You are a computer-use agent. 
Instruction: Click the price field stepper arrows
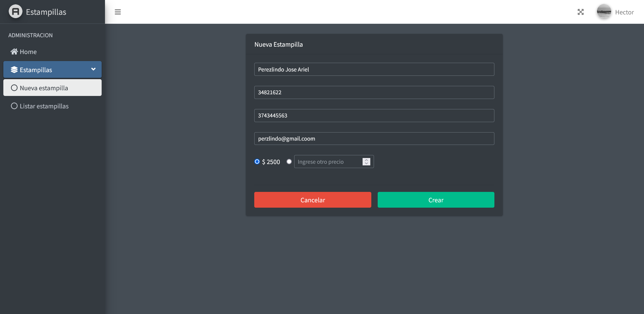click(x=366, y=162)
